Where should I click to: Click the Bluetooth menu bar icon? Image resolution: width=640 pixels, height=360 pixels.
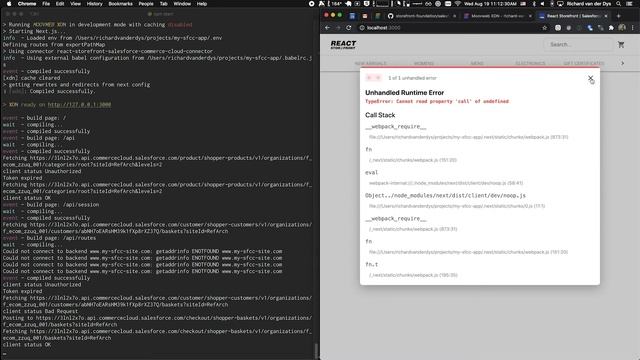click(x=533, y=4)
